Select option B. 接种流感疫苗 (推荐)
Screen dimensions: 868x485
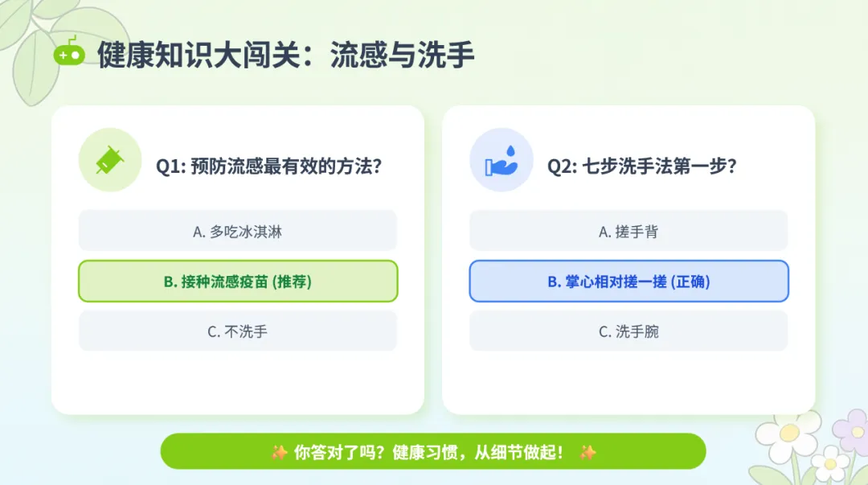(x=237, y=281)
